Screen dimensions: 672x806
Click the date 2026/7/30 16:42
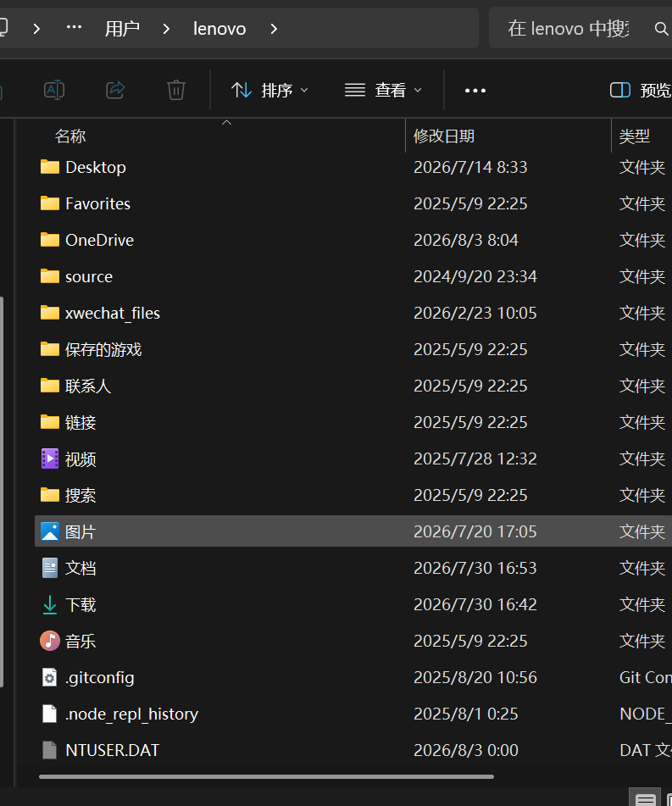tap(475, 605)
